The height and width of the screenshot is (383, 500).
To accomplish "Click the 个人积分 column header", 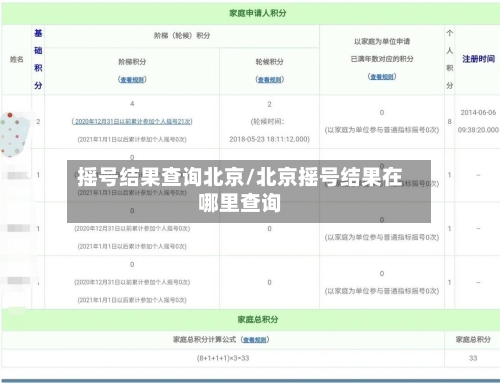I will (x=450, y=59).
